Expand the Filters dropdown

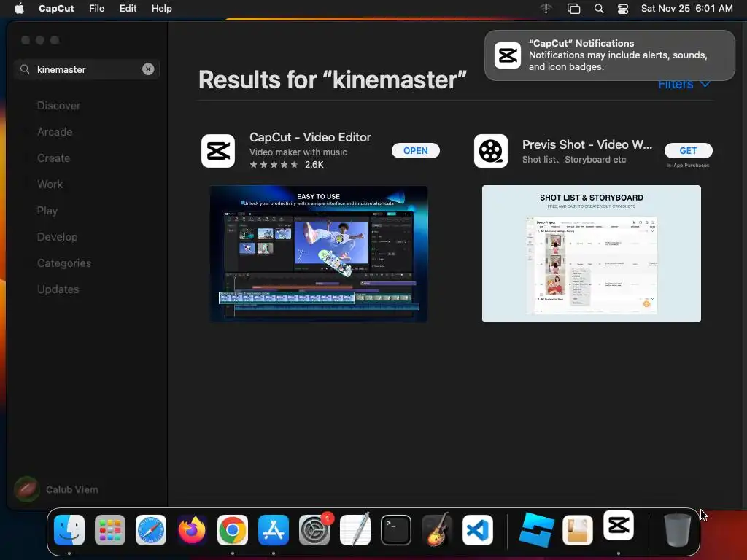pos(684,85)
